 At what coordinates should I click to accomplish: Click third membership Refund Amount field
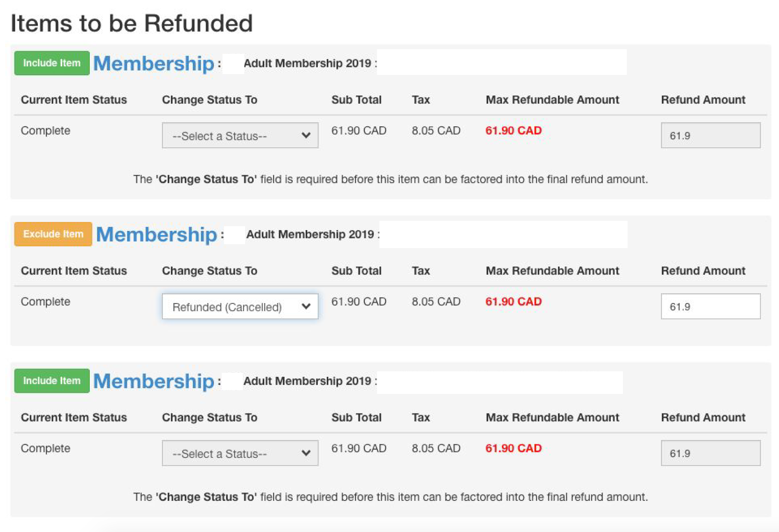[710, 453]
